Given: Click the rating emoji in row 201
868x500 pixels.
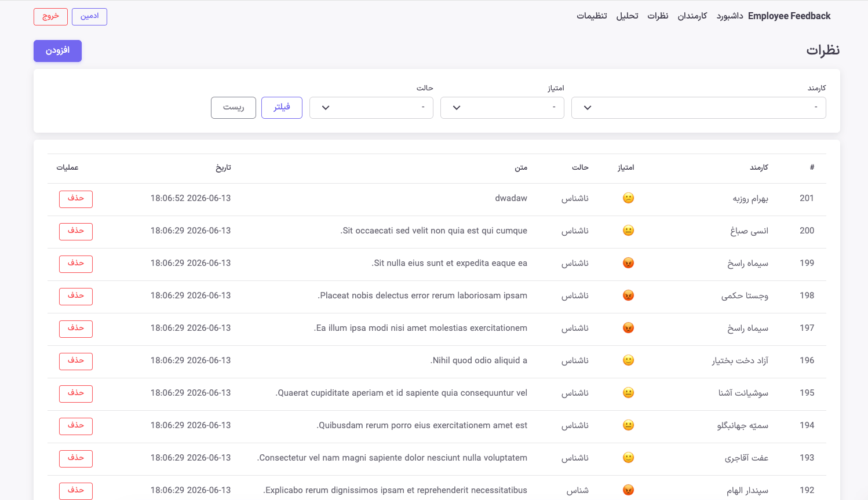Looking at the screenshot, I should click(x=628, y=198).
